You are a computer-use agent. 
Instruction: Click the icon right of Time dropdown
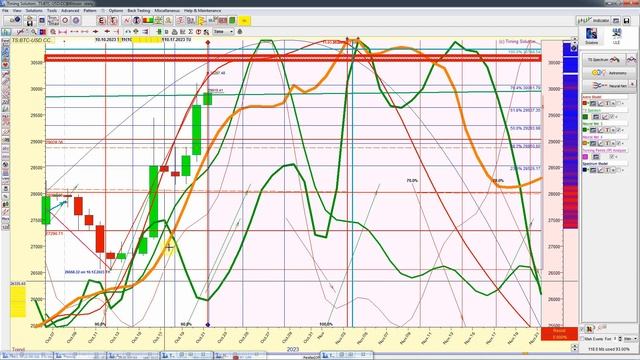240,31
